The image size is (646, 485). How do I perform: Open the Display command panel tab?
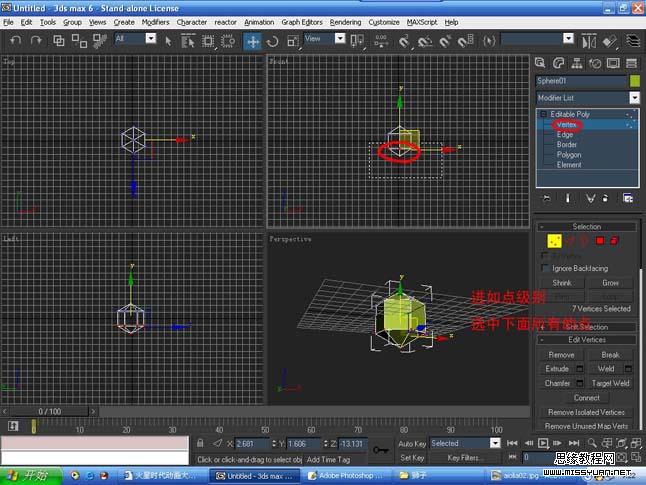613,63
